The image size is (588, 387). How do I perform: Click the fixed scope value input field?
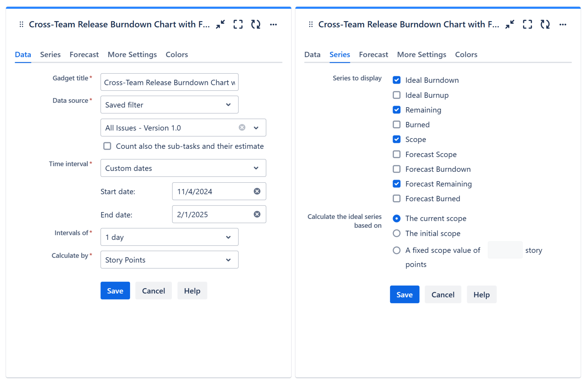(505, 250)
